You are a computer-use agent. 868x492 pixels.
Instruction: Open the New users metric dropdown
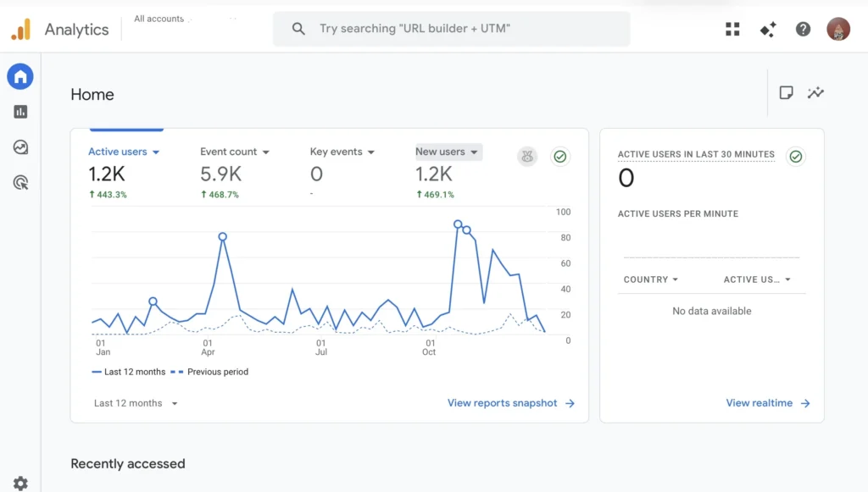pos(448,152)
